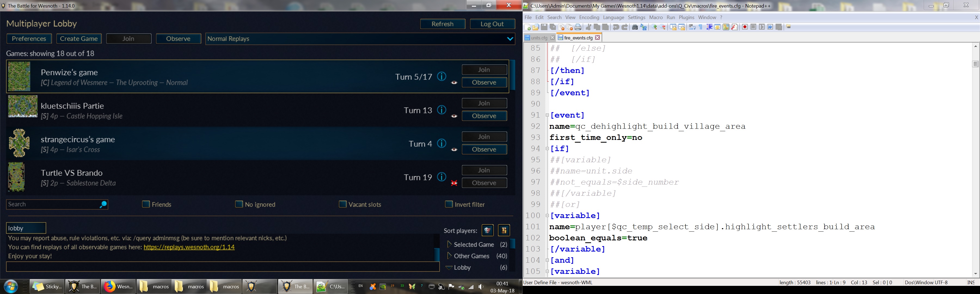
Task: Collapse the [and] fold at line 104
Action: [547, 260]
